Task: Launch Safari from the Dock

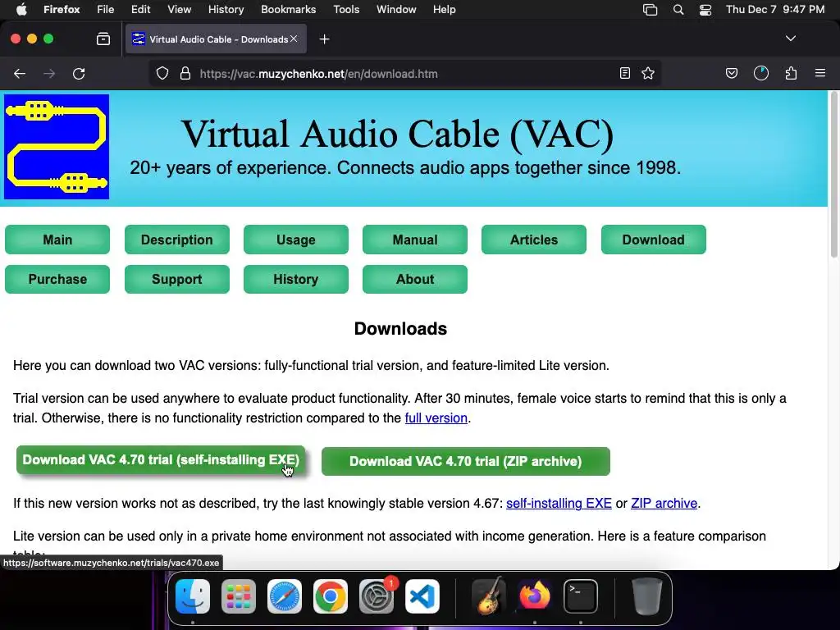Action: [285, 596]
